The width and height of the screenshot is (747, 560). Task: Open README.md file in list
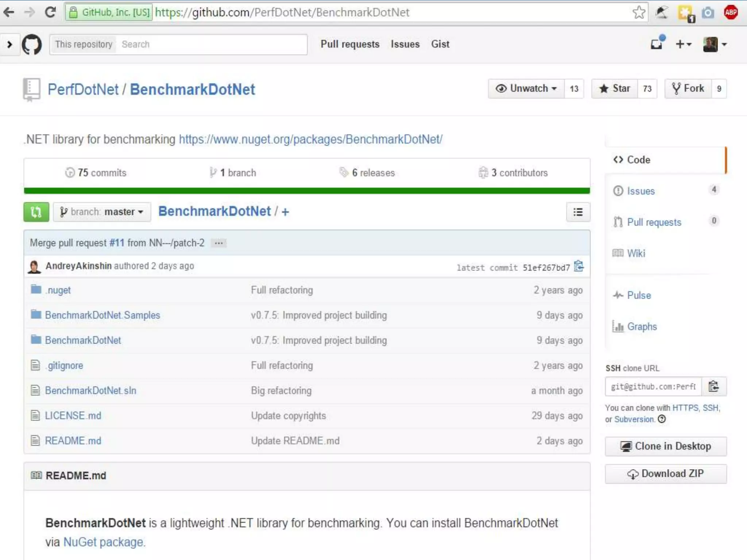point(73,441)
